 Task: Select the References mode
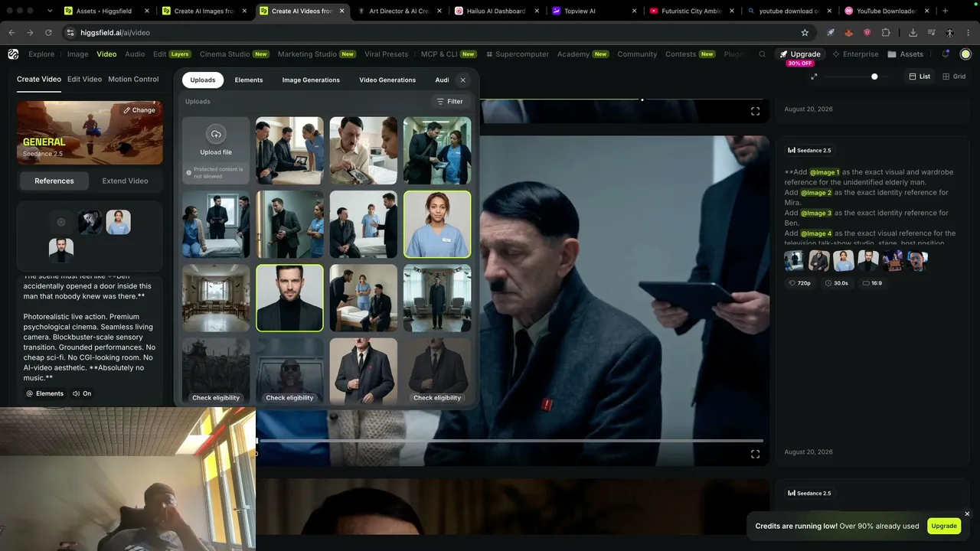(x=54, y=181)
